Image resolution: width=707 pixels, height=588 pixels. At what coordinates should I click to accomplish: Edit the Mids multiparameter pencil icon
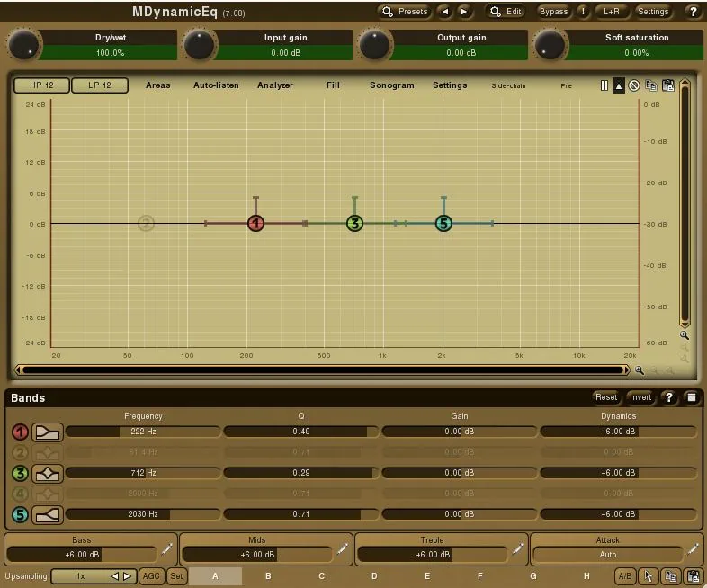342,548
